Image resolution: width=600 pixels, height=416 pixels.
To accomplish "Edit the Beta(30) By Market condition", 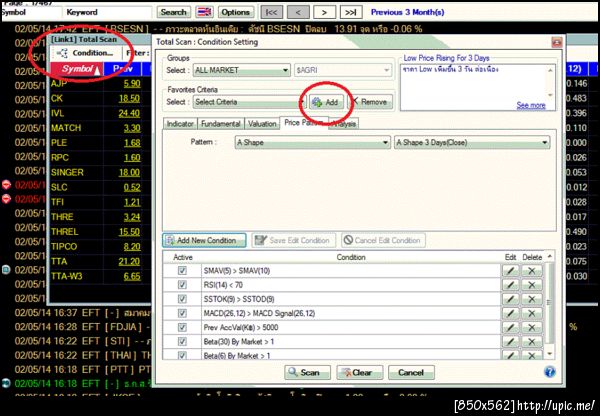I will pos(510,341).
